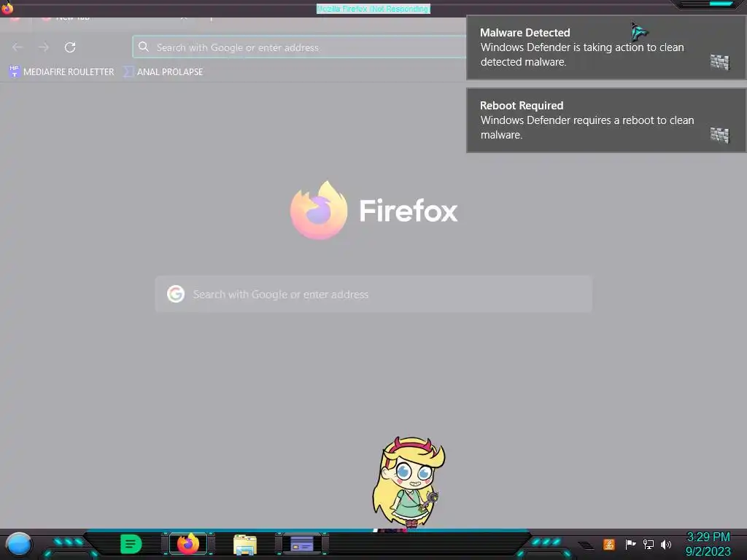The image size is (747, 560).
Task: Click the Firefox logo on the new tab page
Action: (x=319, y=210)
